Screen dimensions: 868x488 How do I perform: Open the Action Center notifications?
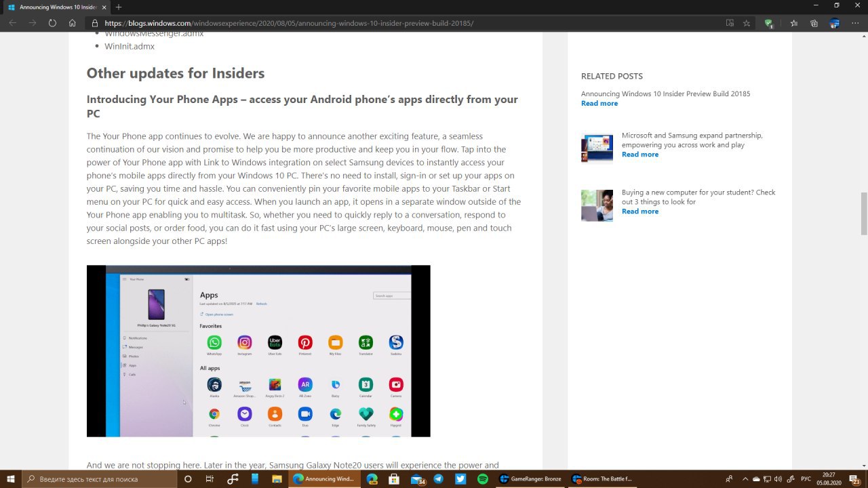854,479
